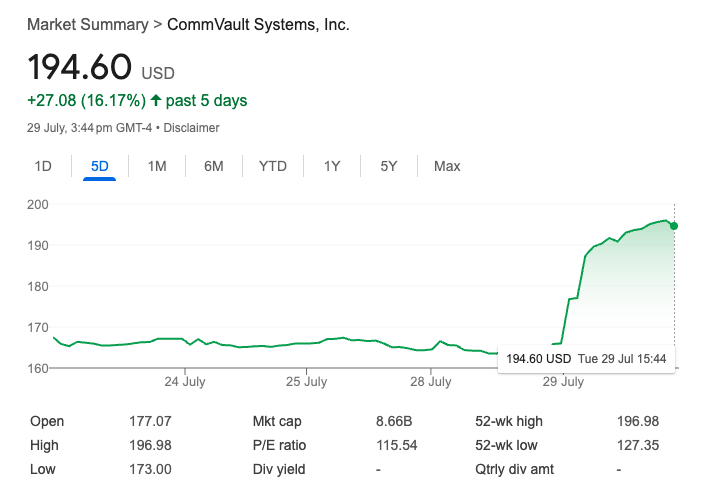Click the green price marker dot
This screenshot has width=718, height=496.
pyautogui.click(x=674, y=226)
